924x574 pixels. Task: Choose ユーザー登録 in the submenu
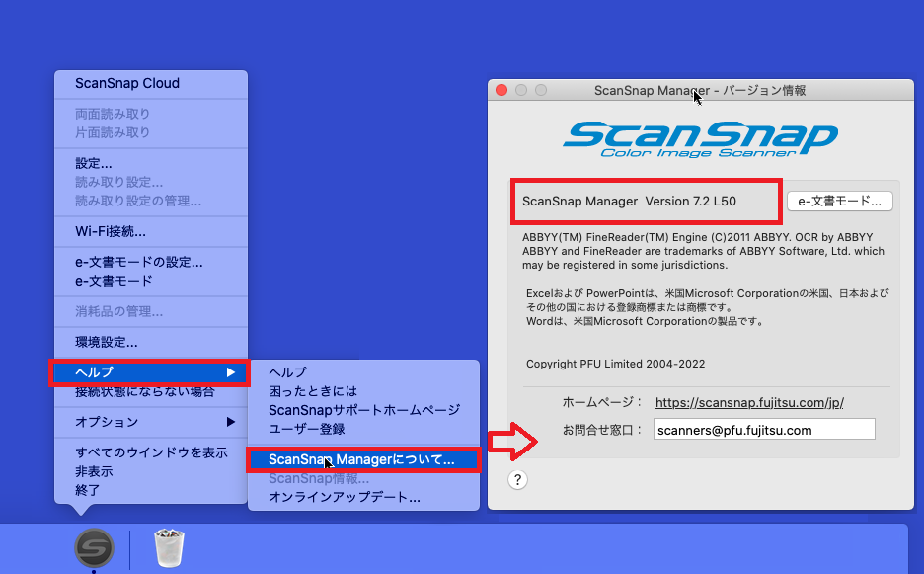click(x=363, y=429)
